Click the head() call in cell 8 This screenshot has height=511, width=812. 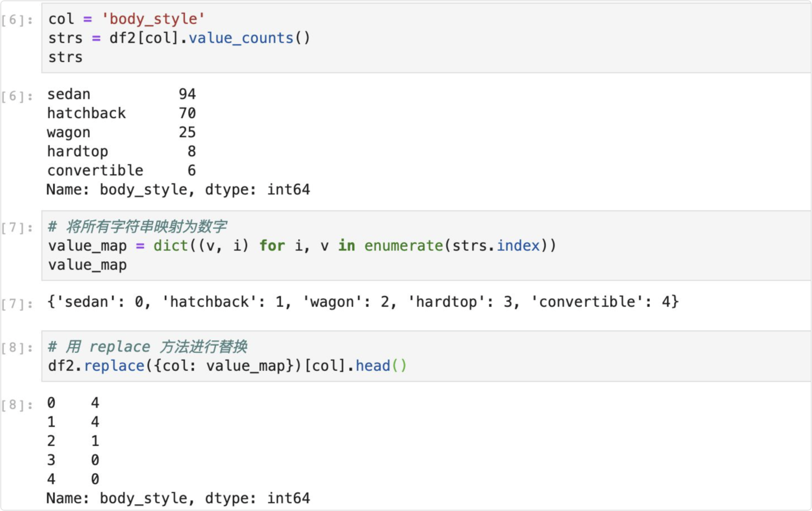point(381,366)
